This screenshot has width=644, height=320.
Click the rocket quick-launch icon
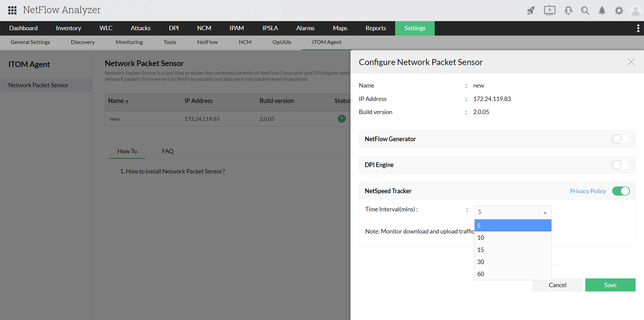531,10
